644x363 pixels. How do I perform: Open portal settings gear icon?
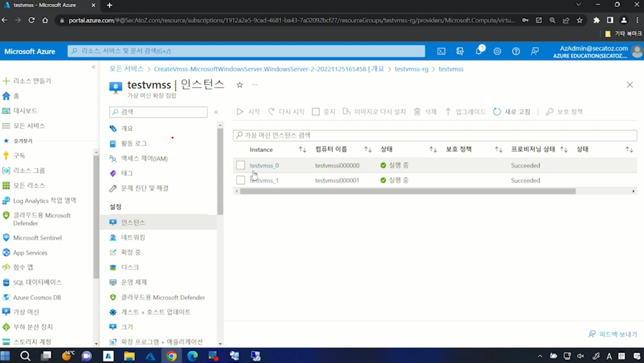(497, 51)
